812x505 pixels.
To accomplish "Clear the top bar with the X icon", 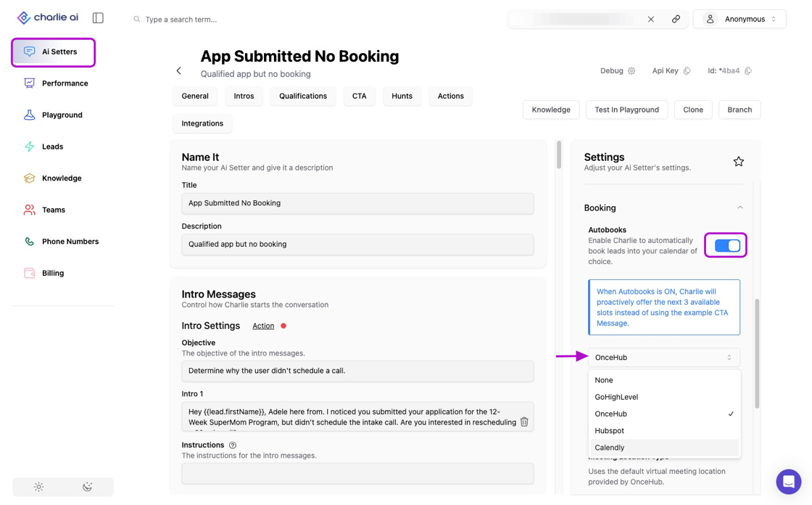I will [x=651, y=19].
